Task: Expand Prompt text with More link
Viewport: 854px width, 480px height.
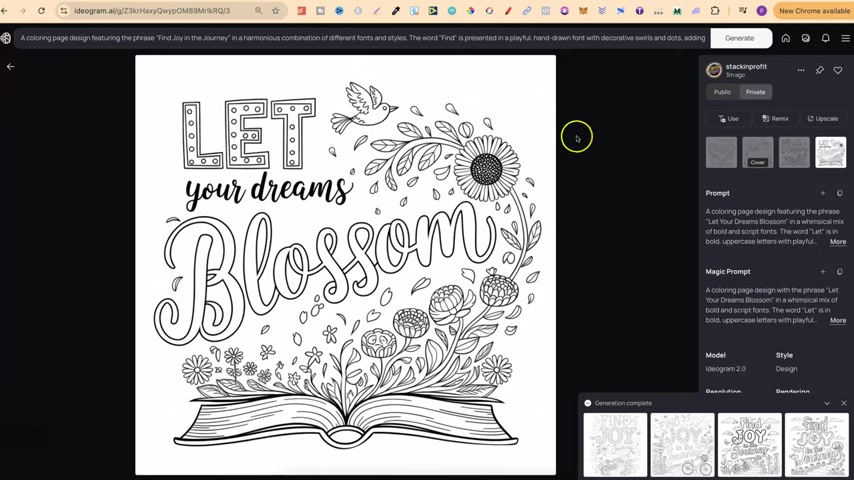Action: (x=838, y=241)
